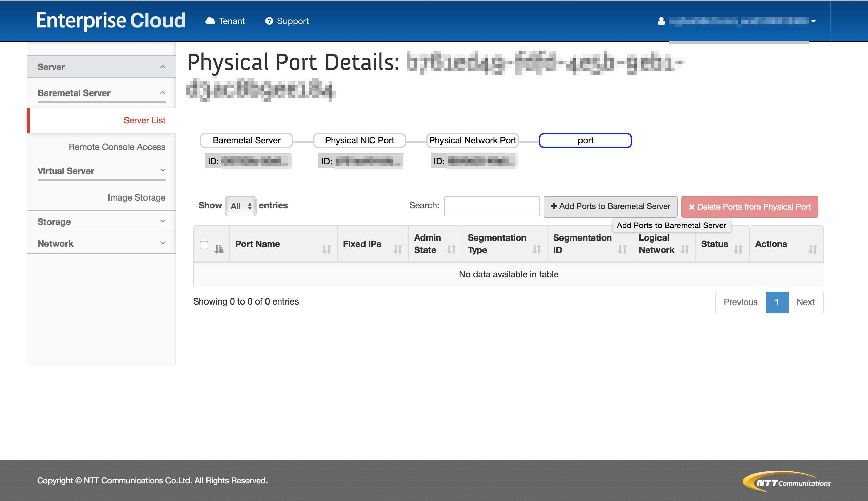Screen dimensions: 868x501
Task: Open the Show entries dropdown
Action: click(240, 206)
